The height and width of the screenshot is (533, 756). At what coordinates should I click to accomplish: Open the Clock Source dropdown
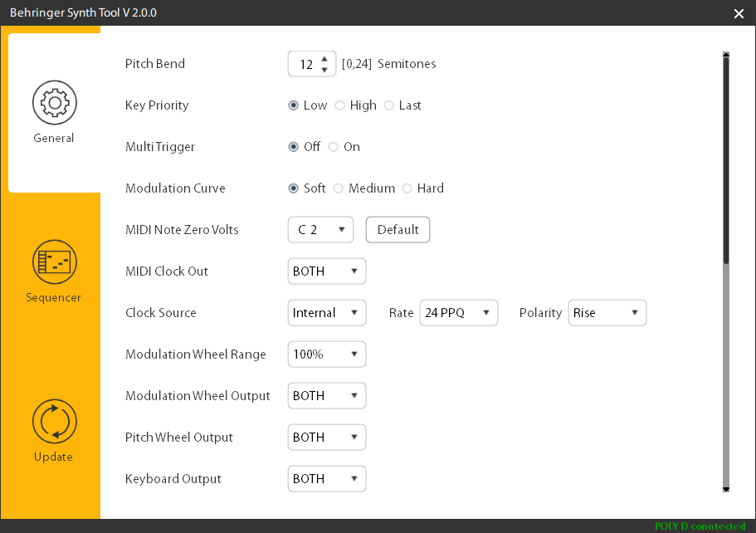point(326,313)
